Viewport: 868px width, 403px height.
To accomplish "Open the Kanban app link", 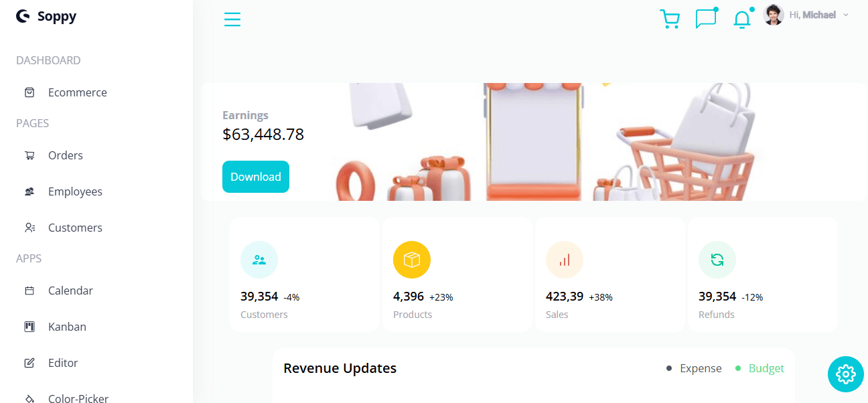I will (x=67, y=327).
